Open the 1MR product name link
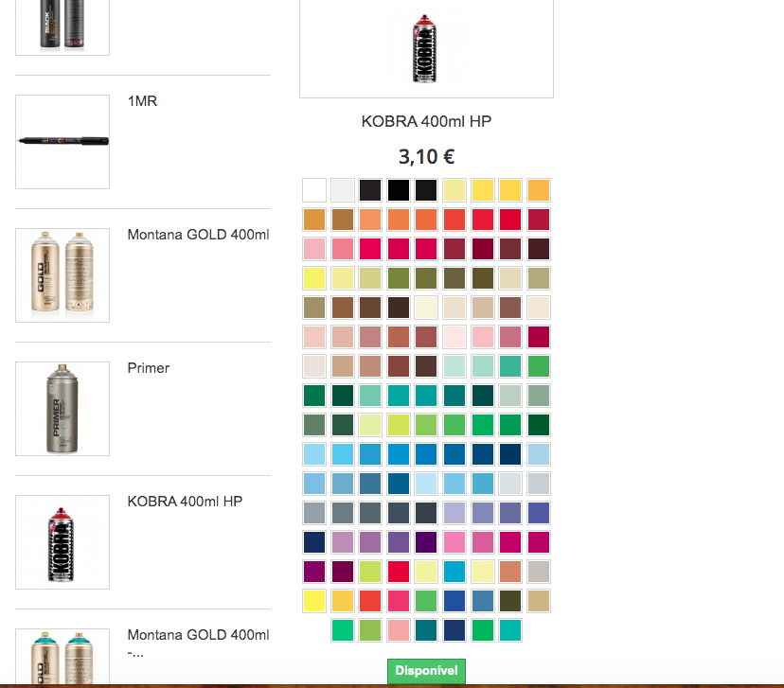Image resolution: width=784 pixels, height=688 pixels. click(142, 101)
